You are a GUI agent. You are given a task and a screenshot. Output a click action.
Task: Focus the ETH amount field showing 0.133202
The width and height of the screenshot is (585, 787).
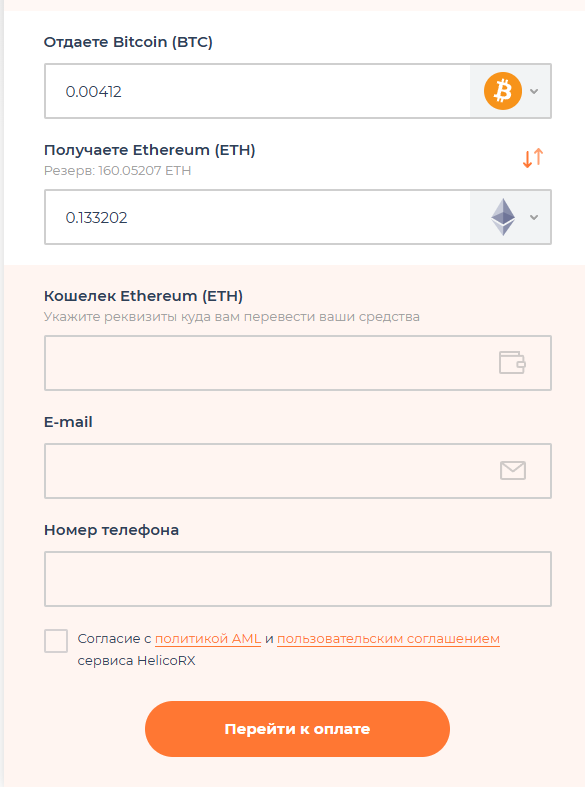(257, 217)
